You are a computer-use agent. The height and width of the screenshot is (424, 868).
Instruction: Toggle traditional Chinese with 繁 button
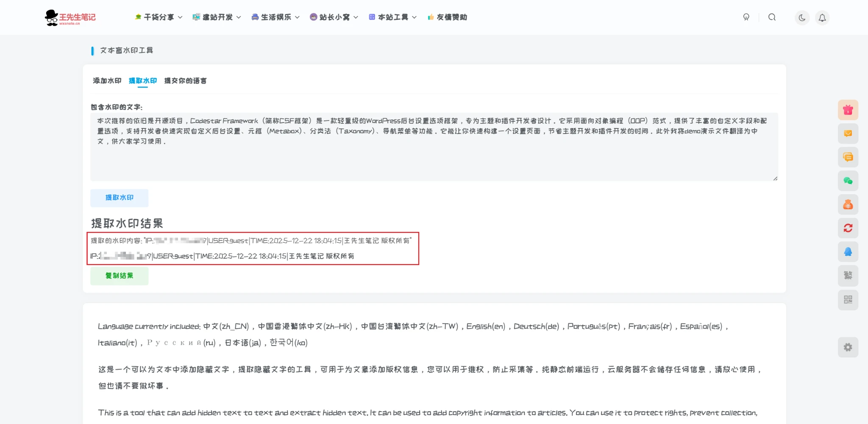click(848, 276)
